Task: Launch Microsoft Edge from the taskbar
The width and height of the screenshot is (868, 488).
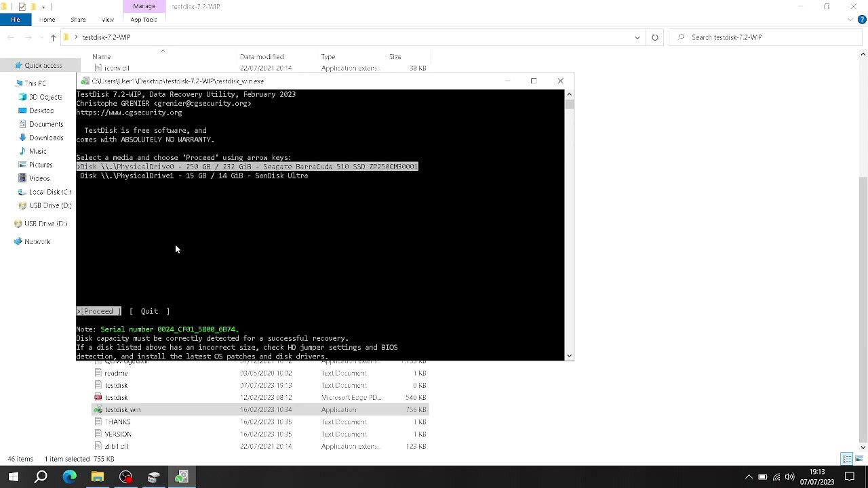Action: click(x=69, y=477)
